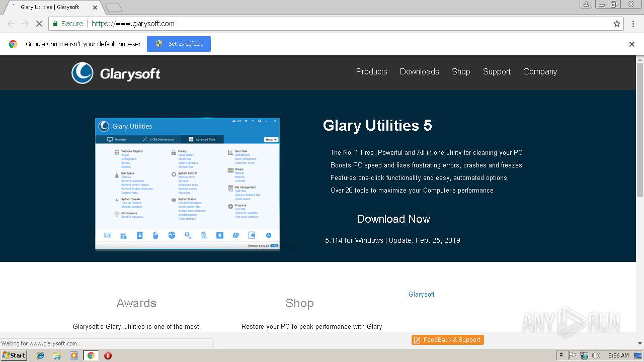The image size is (644, 362).
Task: Open the Downloads menu item
Action: click(420, 71)
